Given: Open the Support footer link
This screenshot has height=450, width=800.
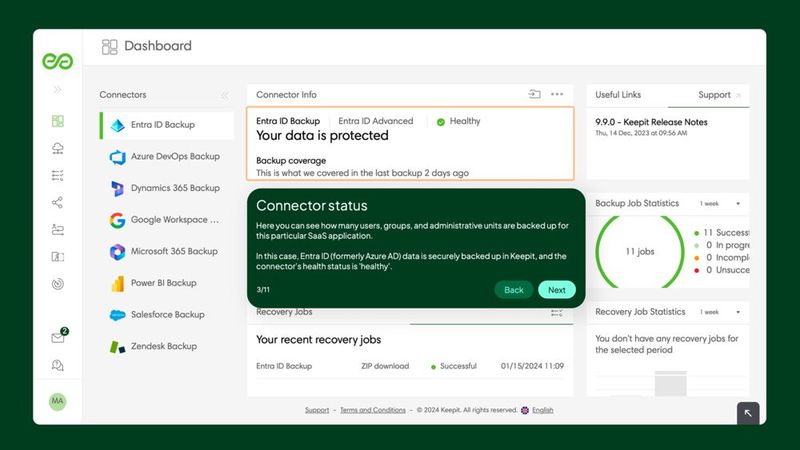Looking at the screenshot, I should (x=317, y=410).
